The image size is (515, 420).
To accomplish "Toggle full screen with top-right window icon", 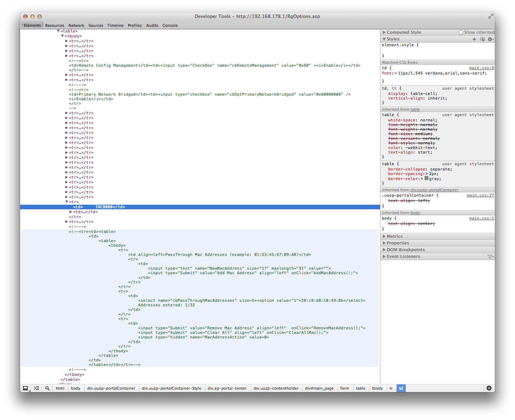I will [491, 16].
